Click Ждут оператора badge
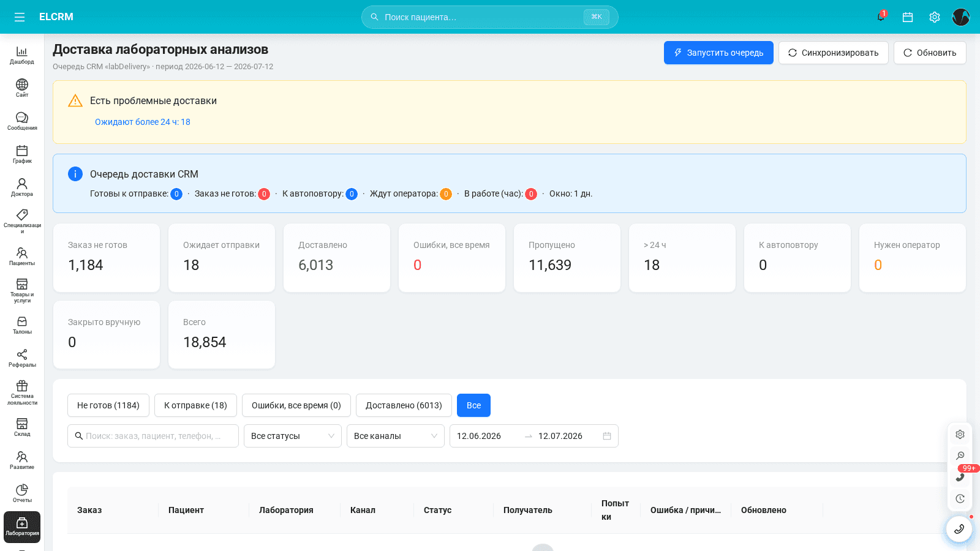This screenshot has height=551, width=980. (x=446, y=194)
